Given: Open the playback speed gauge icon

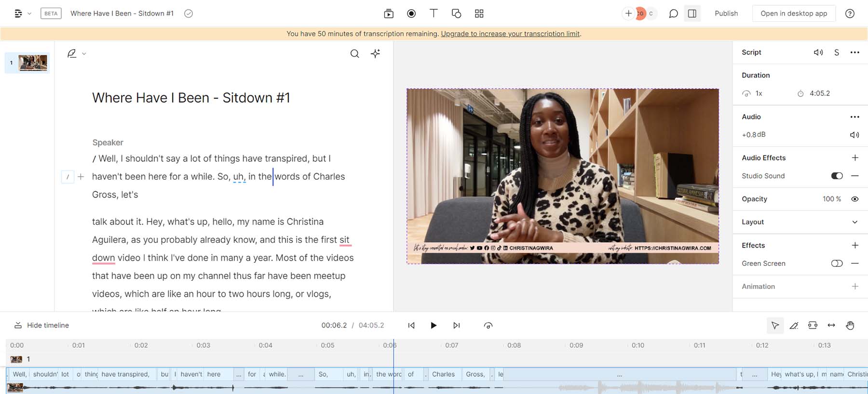Looking at the screenshot, I should click(488, 326).
